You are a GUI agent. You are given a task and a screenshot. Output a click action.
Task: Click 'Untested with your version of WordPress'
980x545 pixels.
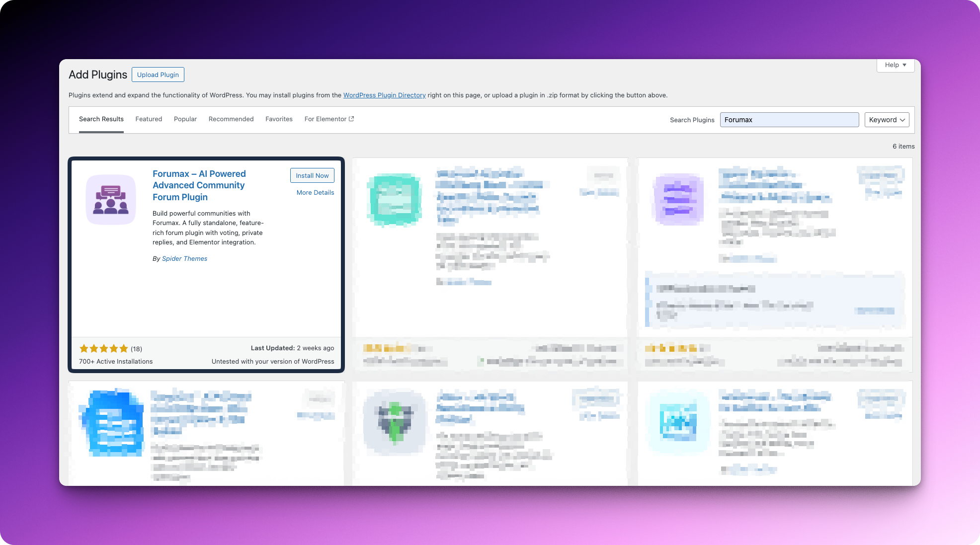coord(273,361)
